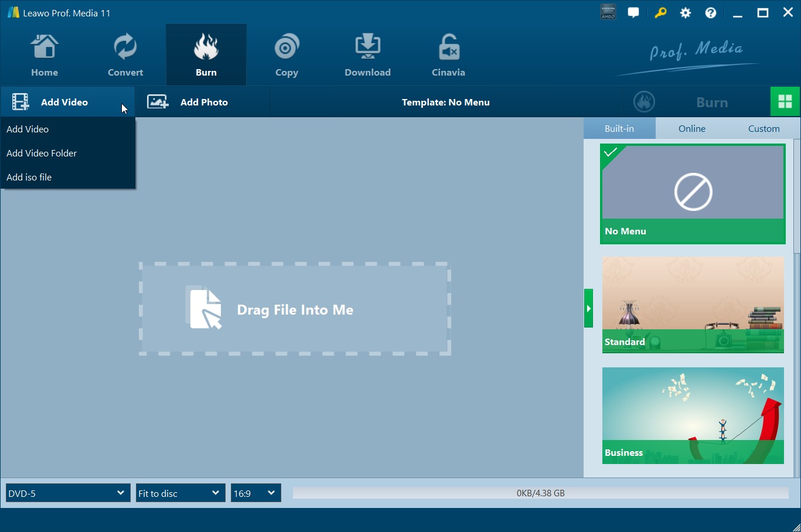Open the help question mark icon
This screenshot has height=532, width=801.
coord(710,12)
